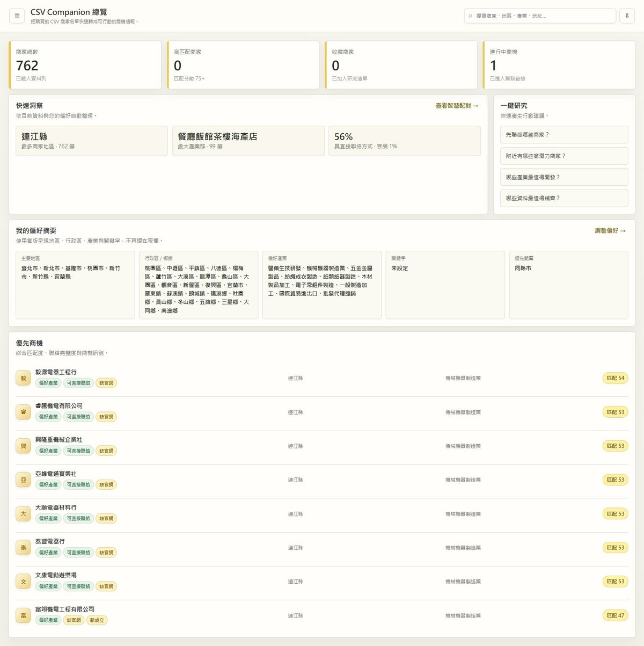Open business 興隆重機械企業社
This screenshot has width=644, height=646.
pos(59,440)
